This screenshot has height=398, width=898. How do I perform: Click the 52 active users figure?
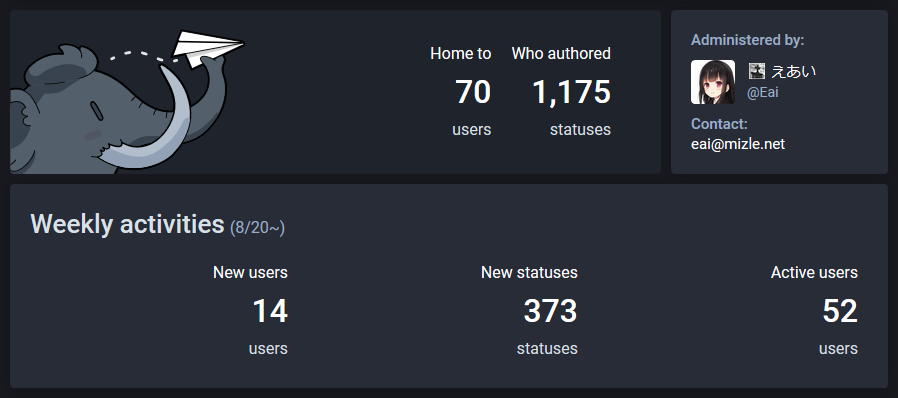[x=840, y=311]
